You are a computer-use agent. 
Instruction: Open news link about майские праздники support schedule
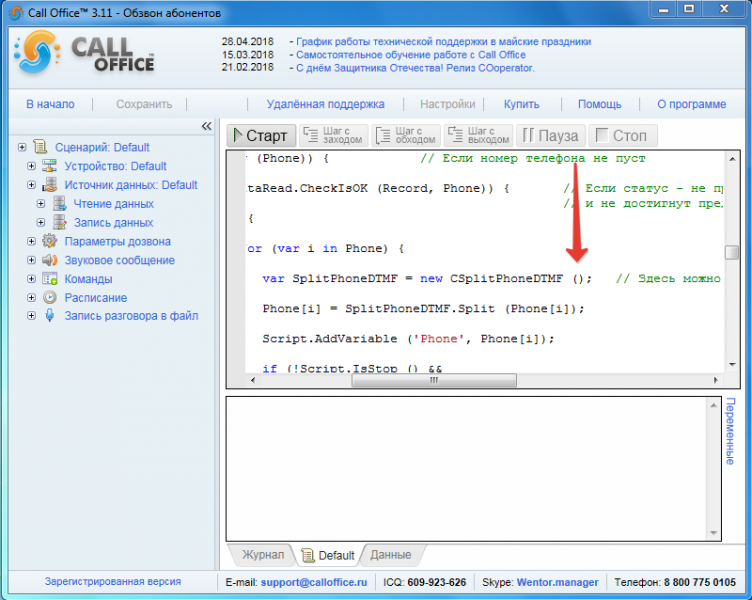tap(444, 42)
